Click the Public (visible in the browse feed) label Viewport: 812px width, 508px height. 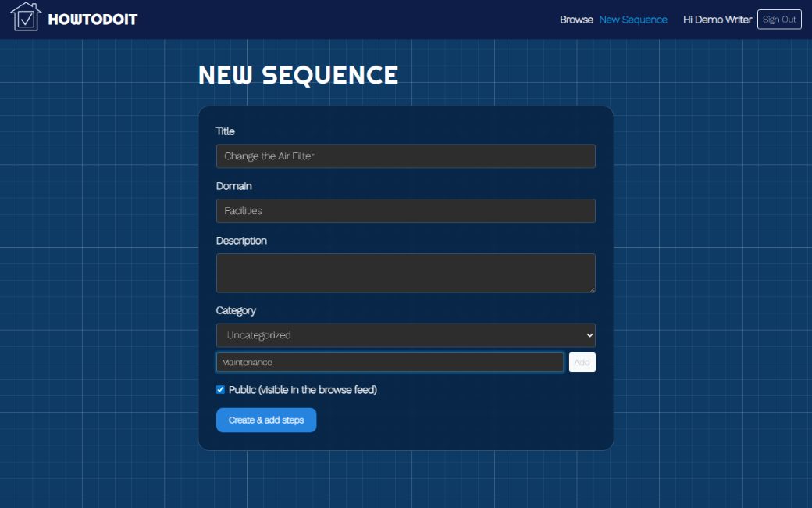303,390
